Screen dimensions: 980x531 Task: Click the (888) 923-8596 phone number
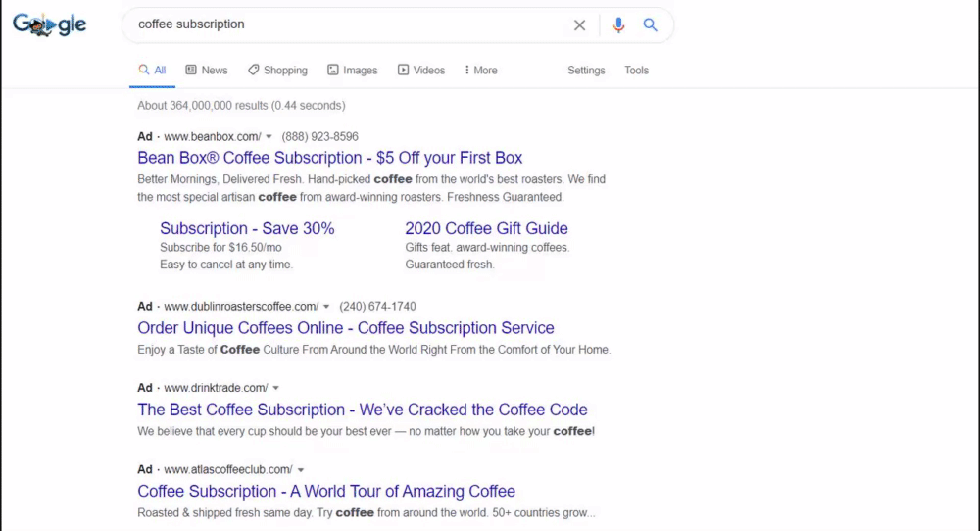click(x=320, y=137)
